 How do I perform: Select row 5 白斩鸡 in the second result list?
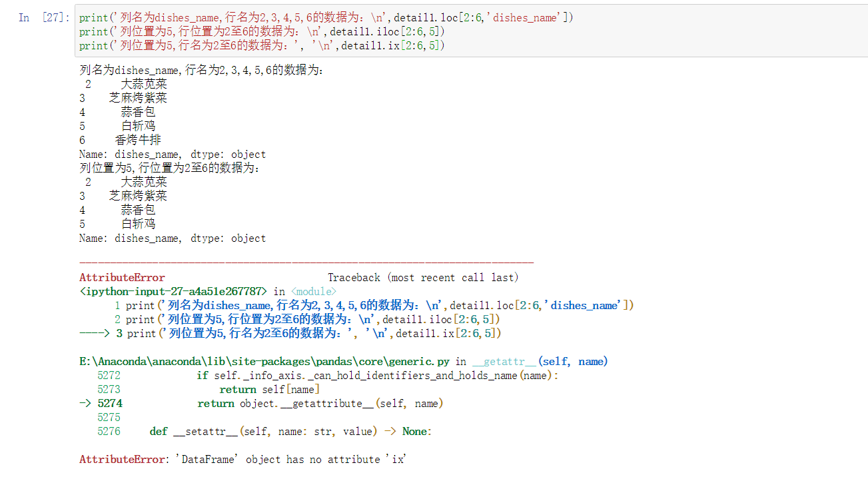pyautogui.click(x=117, y=224)
